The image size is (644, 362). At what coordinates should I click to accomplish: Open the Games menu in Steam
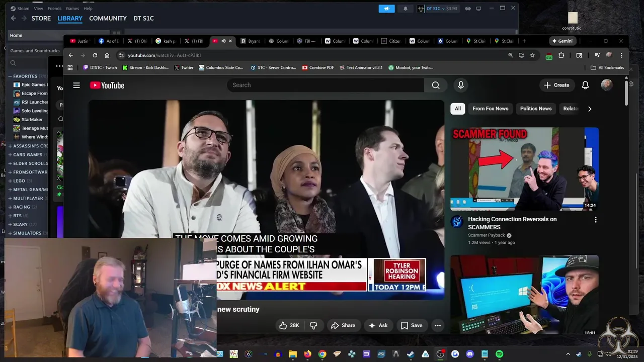72,9
